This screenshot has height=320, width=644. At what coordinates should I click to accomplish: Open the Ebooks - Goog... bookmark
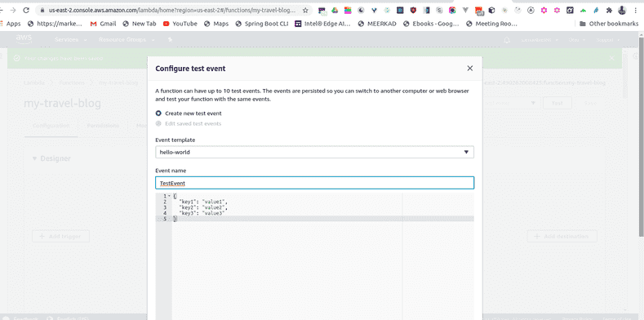(x=431, y=24)
